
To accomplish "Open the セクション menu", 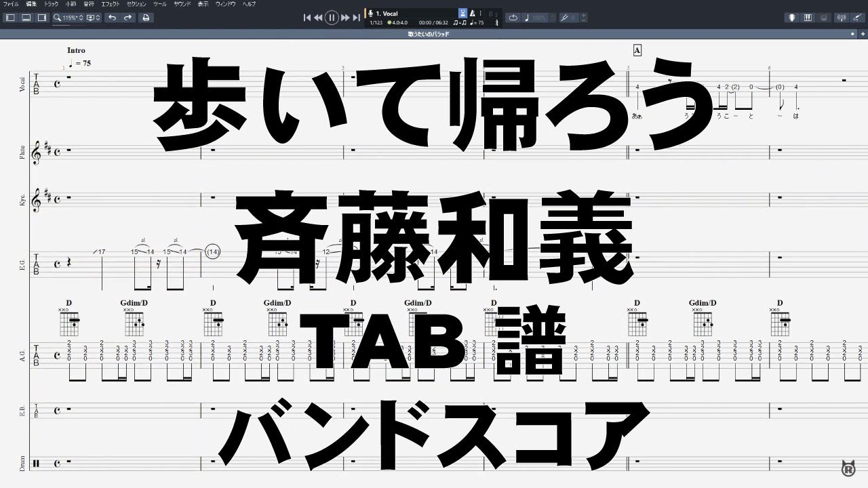I will tap(137, 4).
